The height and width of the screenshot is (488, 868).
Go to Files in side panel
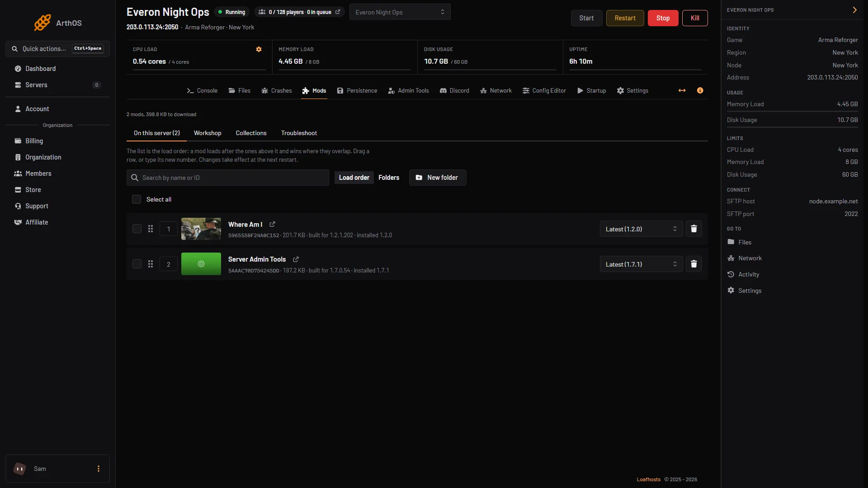click(740, 243)
